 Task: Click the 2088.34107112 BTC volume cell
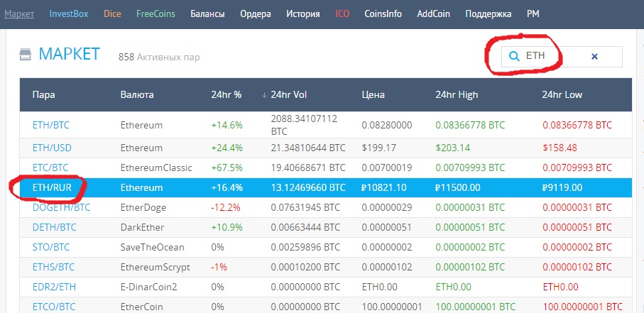point(304,126)
